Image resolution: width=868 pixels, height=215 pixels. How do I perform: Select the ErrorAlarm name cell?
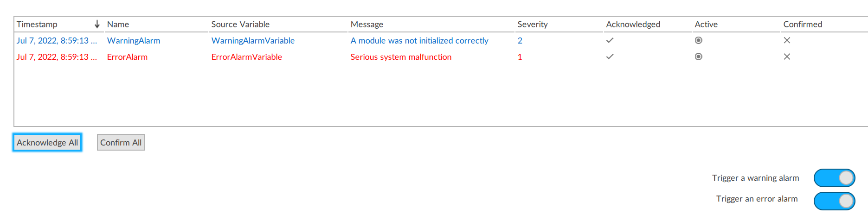pos(127,57)
